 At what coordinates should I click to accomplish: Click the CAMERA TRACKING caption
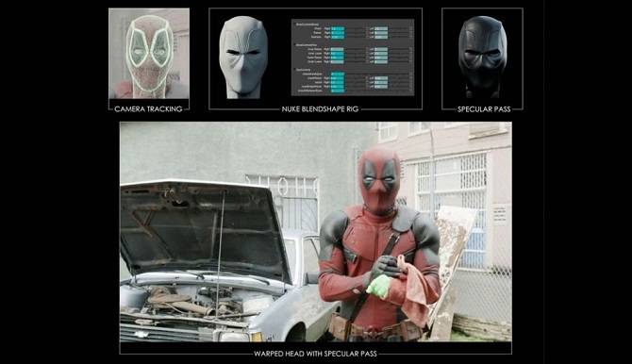(148, 108)
